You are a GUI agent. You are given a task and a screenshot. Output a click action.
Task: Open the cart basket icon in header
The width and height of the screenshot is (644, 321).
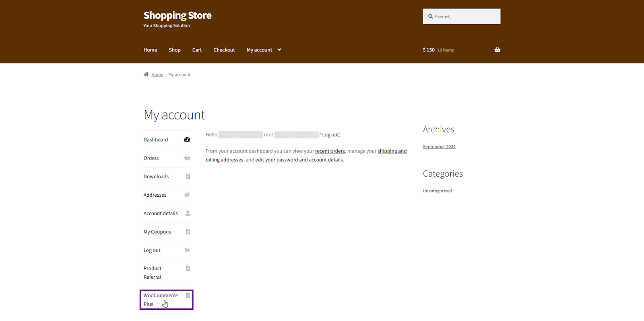click(497, 50)
